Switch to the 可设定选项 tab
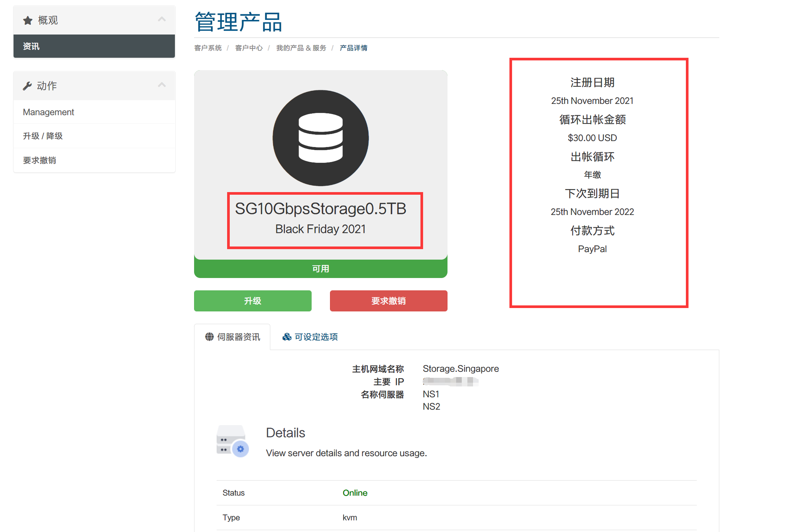This screenshot has width=794, height=532. click(310, 337)
